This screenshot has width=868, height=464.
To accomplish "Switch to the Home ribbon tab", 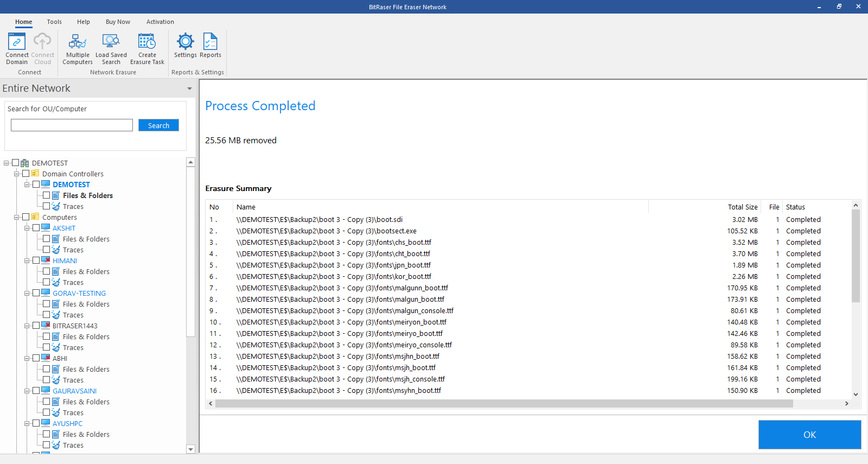I will pos(23,22).
